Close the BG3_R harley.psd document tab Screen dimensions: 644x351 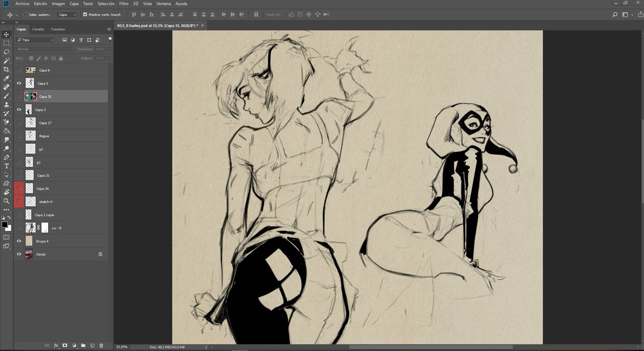(x=202, y=25)
